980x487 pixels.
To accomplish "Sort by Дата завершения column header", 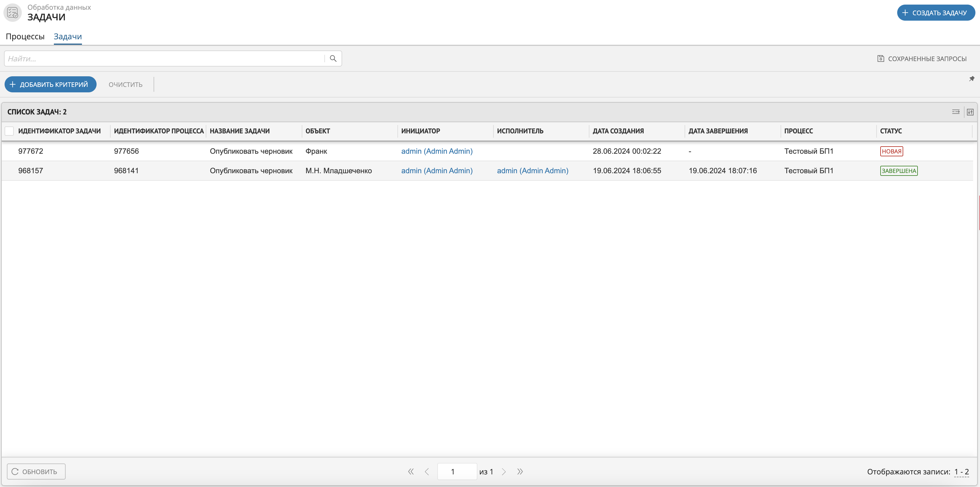I will tap(718, 131).
